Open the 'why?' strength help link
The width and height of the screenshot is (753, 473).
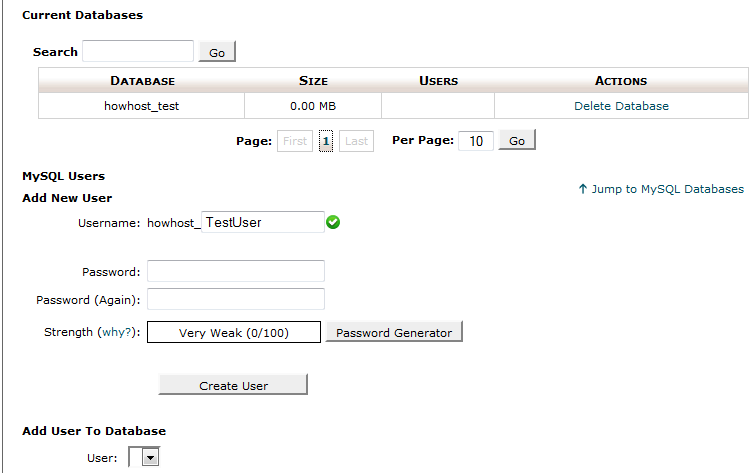tap(117, 332)
